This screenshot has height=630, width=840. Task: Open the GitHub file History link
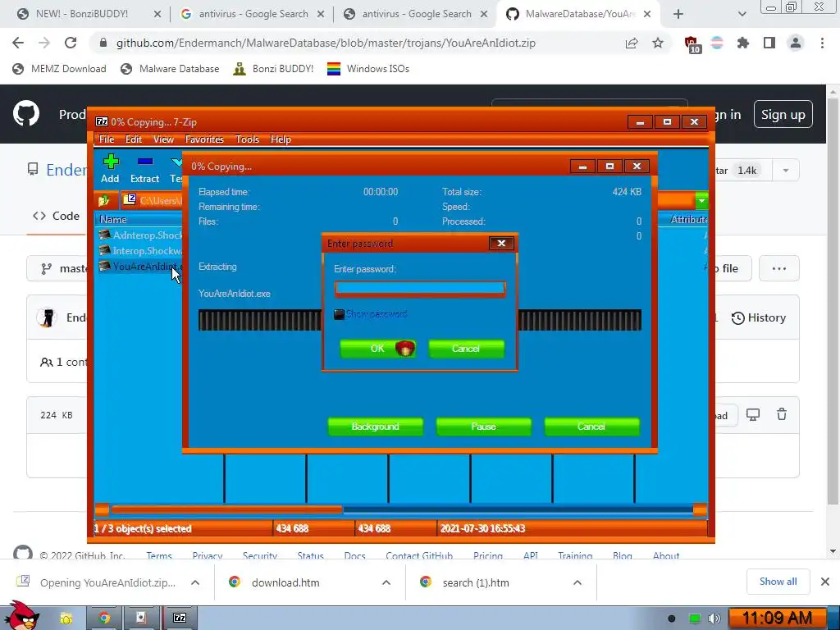pos(759,317)
